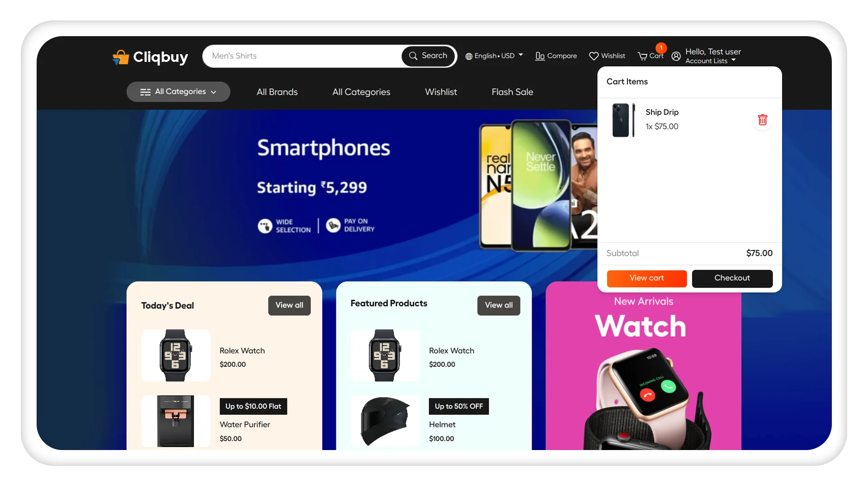Click the Wishlist navigation menu item
This screenshot has height=488, width=868.
click(441, 91)
